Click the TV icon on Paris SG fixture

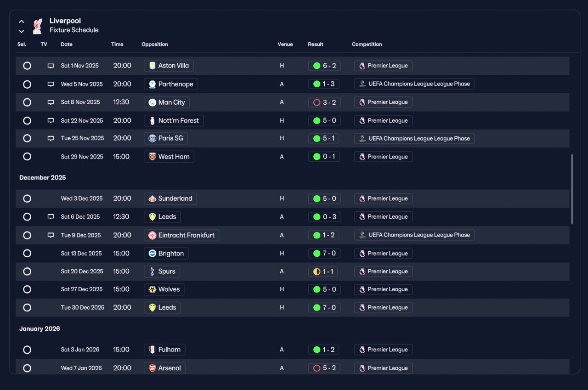[51, 138]
